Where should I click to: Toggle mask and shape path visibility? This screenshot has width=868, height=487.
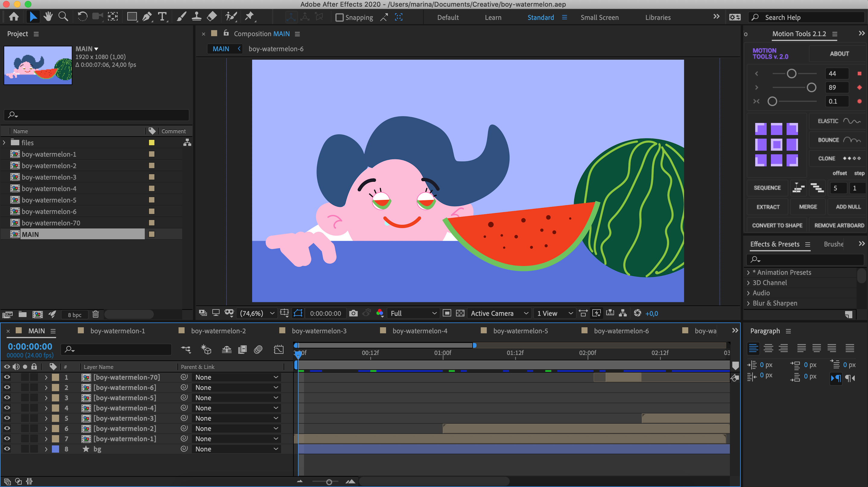(298, 313)
